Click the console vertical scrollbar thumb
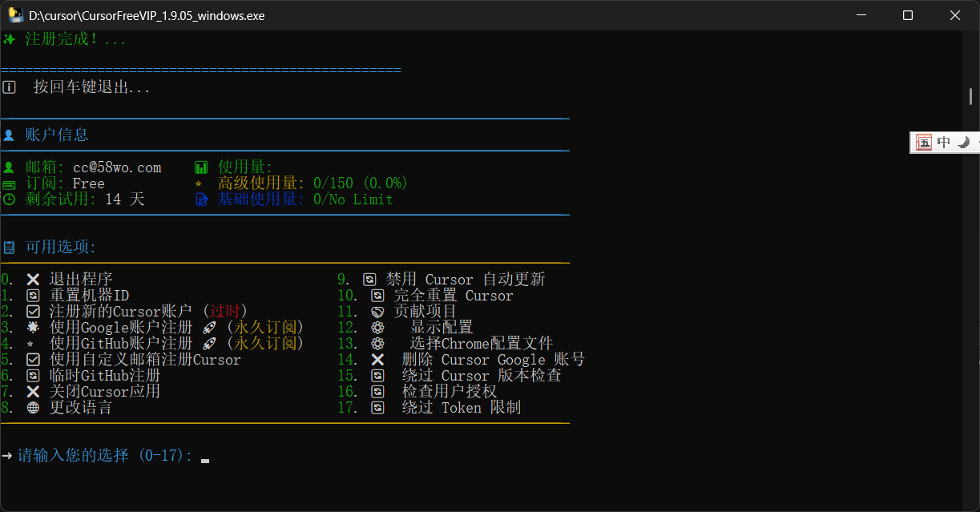Image resolution: width=980 pixels, height=512 pixels. (970, 95)
